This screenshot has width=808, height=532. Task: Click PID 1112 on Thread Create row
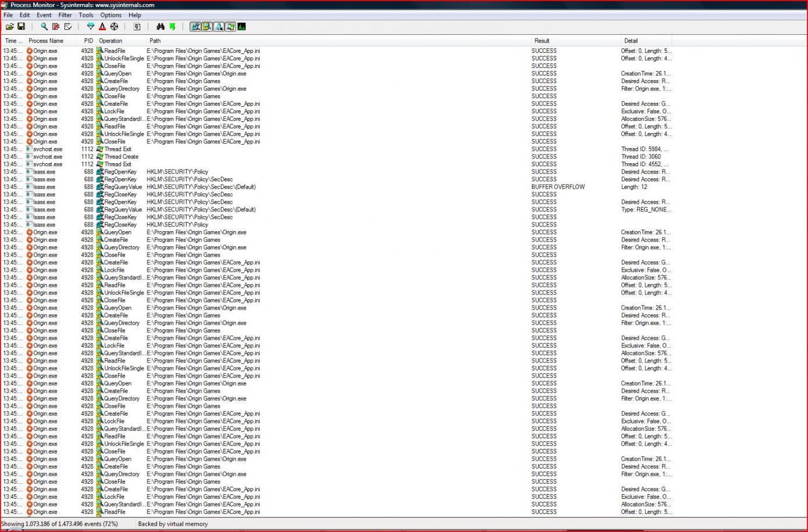87,157
